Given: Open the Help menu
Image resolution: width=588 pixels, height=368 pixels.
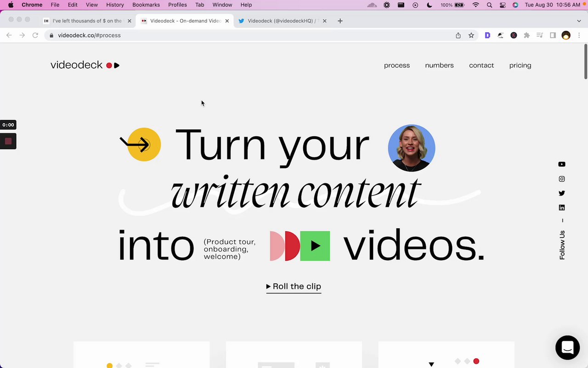Looking at the screenshot, I should 246,5.
